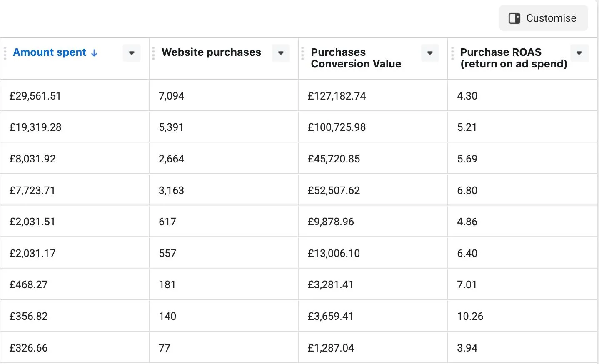Select the £326.66 amount spent row
Screen dimensions: 599x364
(29, 348)
